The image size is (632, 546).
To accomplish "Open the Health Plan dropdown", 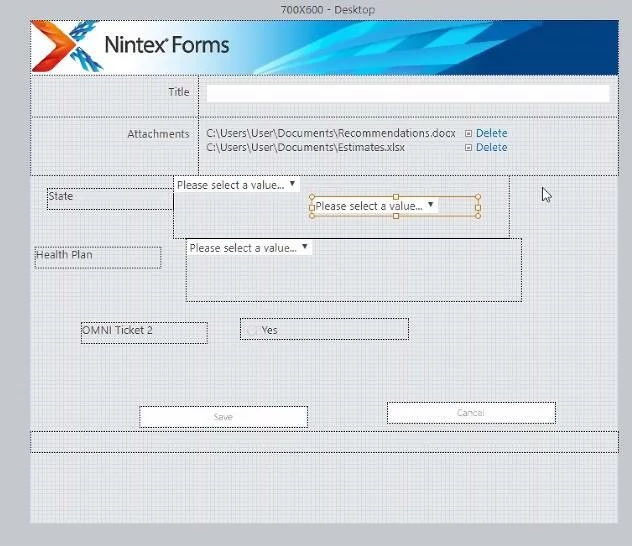I will tap(249, 248).
